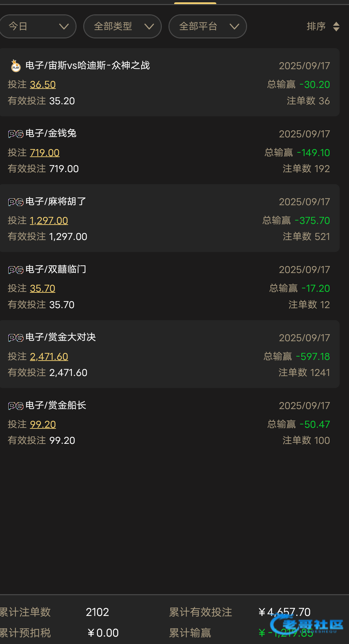Open bet amount link 36.50
This screenshot has width=349, height=644.
[x=43, y=85]
